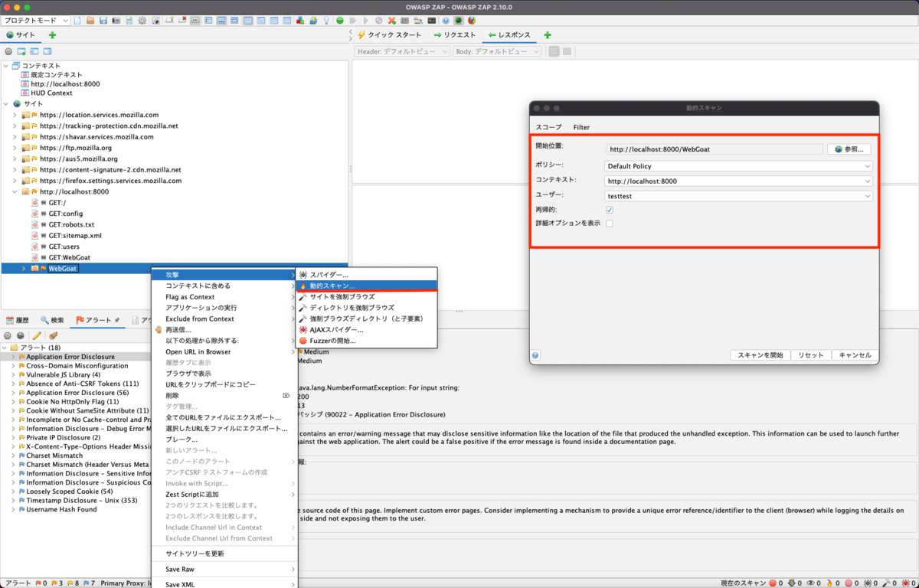
Task: Click the fire icon in status bar
Action: 829,583
